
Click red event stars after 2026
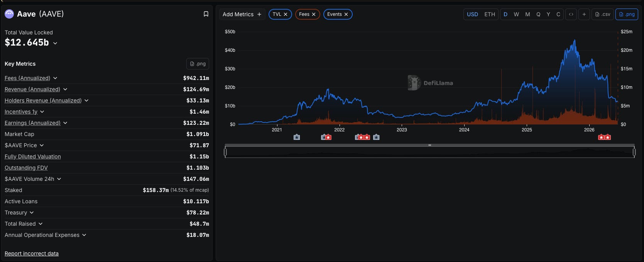tap(604, 137)
